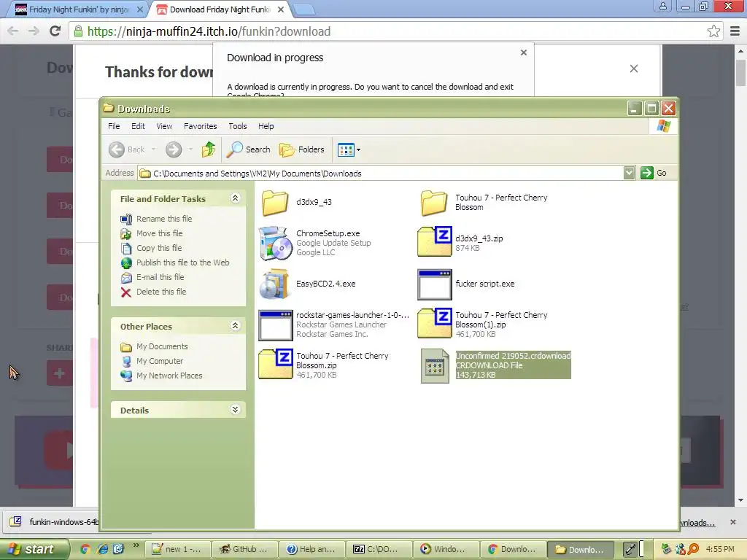
Task: Reload the page in Chrome
Action: (x=55, y=31)
